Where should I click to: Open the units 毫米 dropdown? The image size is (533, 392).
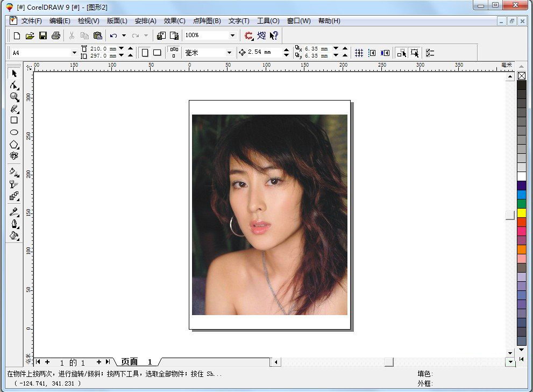(229, 53)
